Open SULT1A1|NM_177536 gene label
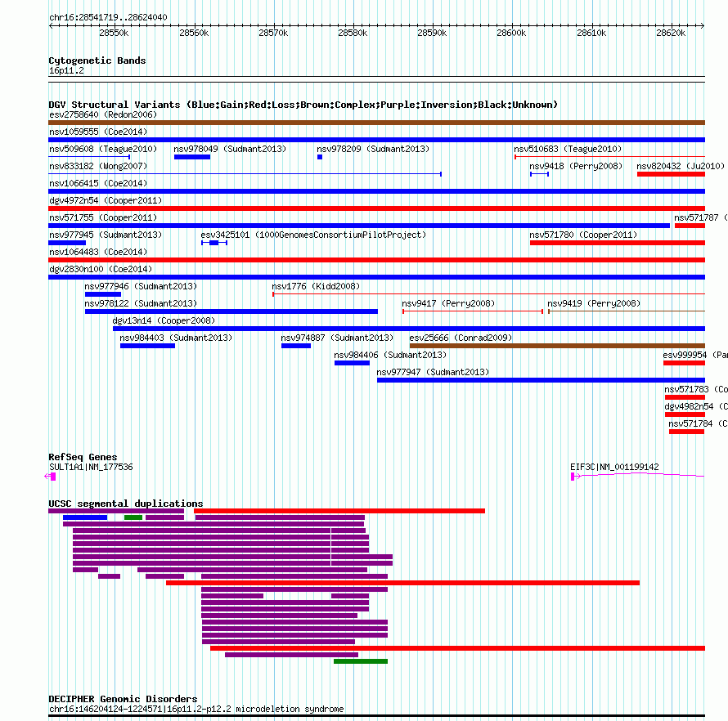Image resolution: width=728 pixels, height=721 pixels. click(91, 468)
